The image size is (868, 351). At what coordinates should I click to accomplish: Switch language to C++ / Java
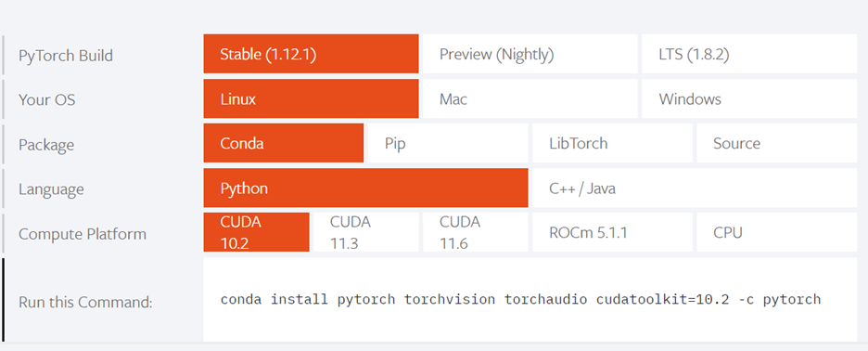tap(695, 188)
